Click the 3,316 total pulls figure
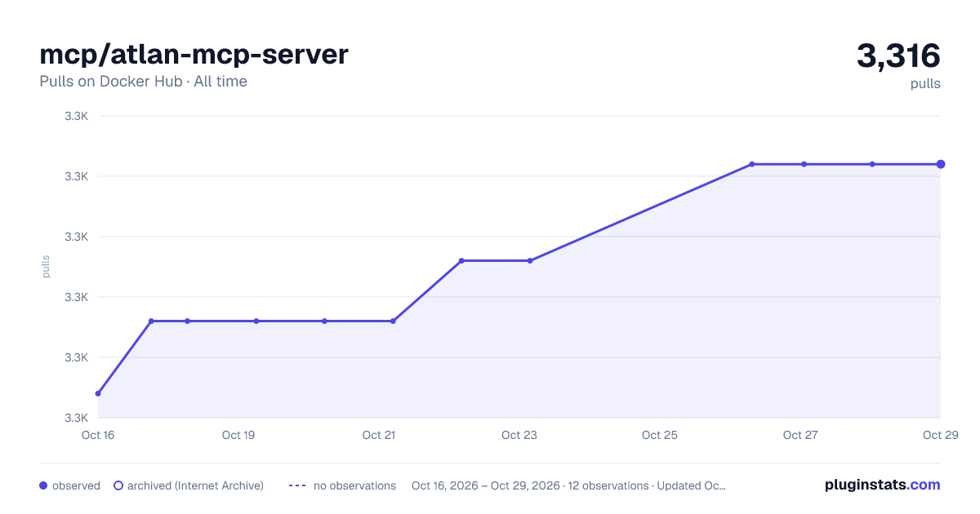 point(898,56)
